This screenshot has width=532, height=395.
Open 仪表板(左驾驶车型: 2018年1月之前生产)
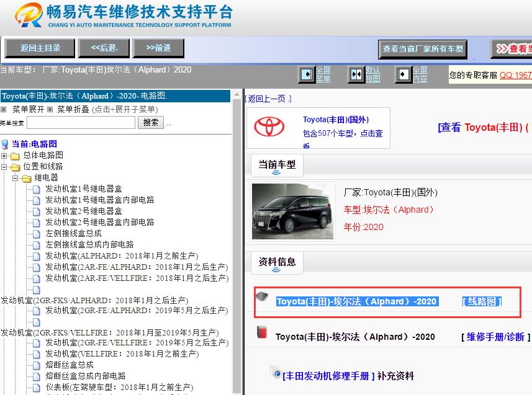[x=119, y=387]
